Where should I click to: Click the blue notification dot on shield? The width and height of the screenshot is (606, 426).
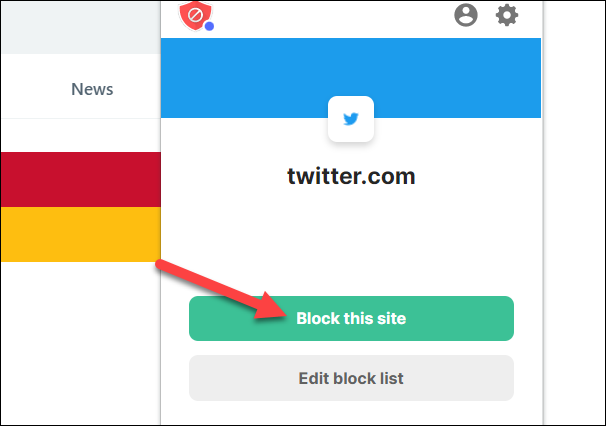tap(209, 26)
